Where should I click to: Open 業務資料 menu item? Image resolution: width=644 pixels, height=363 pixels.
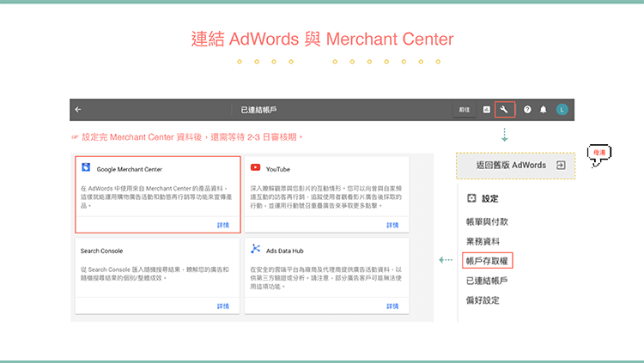pos(483,241)
